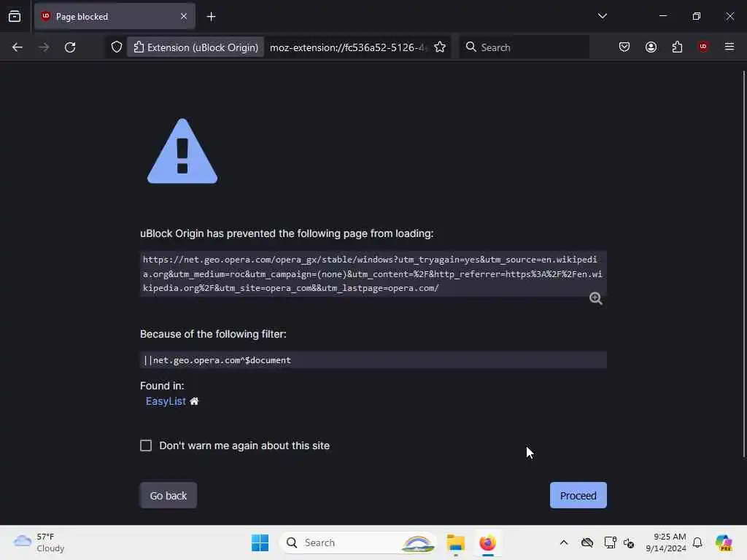The image size is (747, 560).
Task: Open the notification bell
Action: tap(697, 542)
